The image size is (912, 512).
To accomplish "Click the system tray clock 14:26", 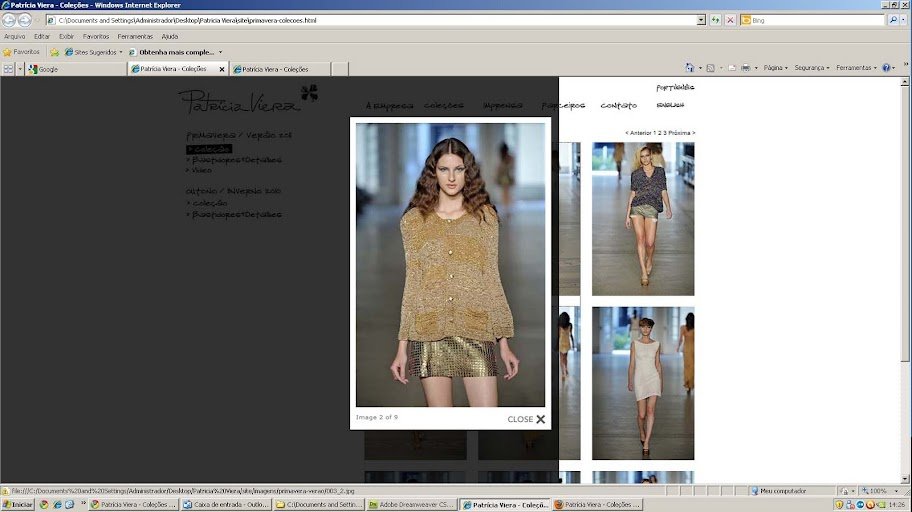I will (896, 504).
